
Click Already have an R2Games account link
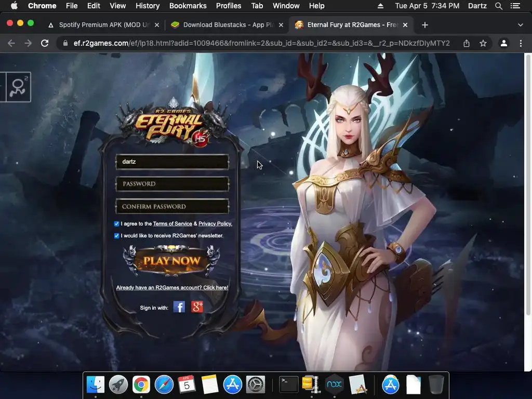[172, 287]
